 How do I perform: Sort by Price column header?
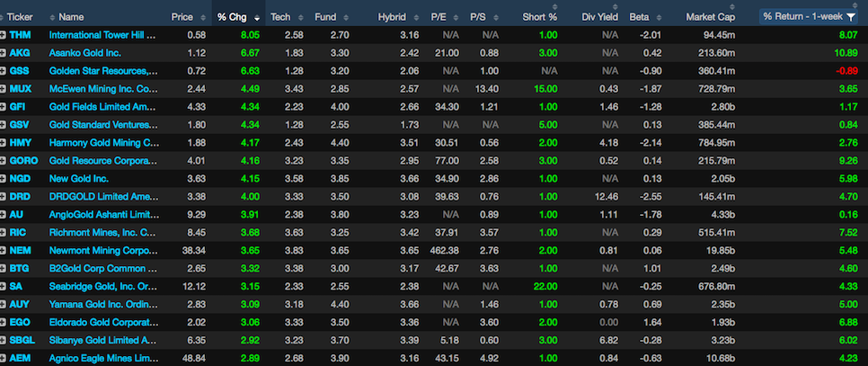click(x=182, y=17)
